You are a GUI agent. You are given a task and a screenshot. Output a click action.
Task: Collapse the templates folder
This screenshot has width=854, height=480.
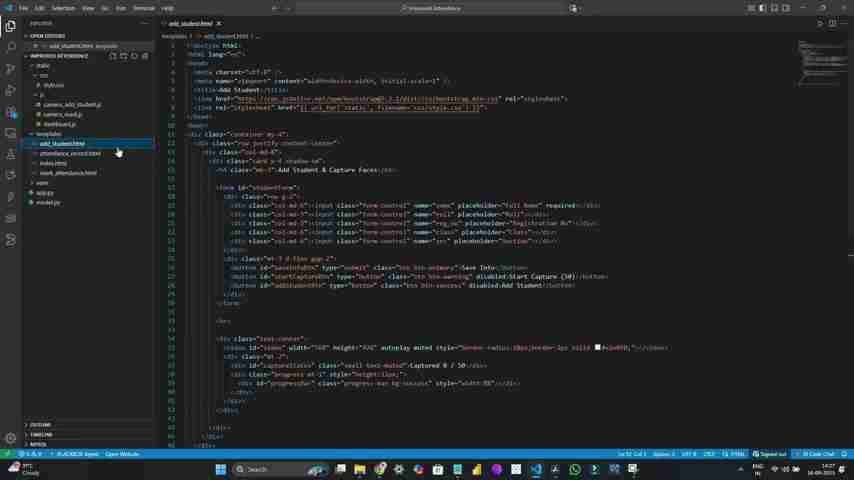[48, 134]
